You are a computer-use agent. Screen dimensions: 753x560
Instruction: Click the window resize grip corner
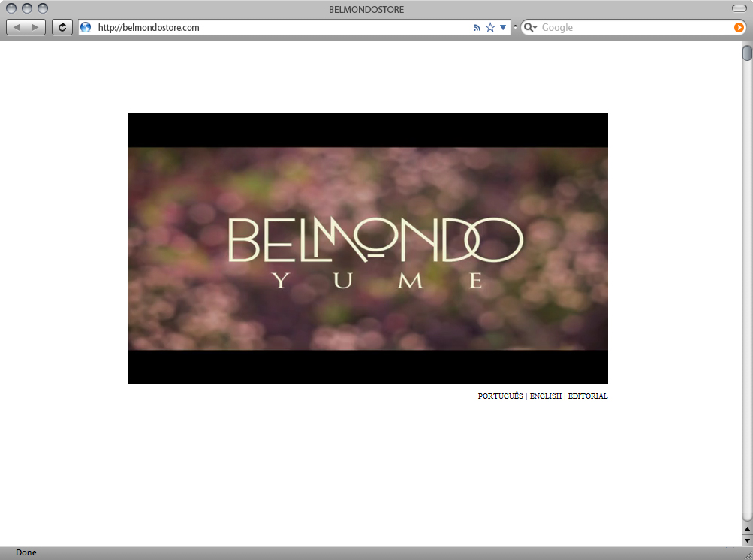747,554
